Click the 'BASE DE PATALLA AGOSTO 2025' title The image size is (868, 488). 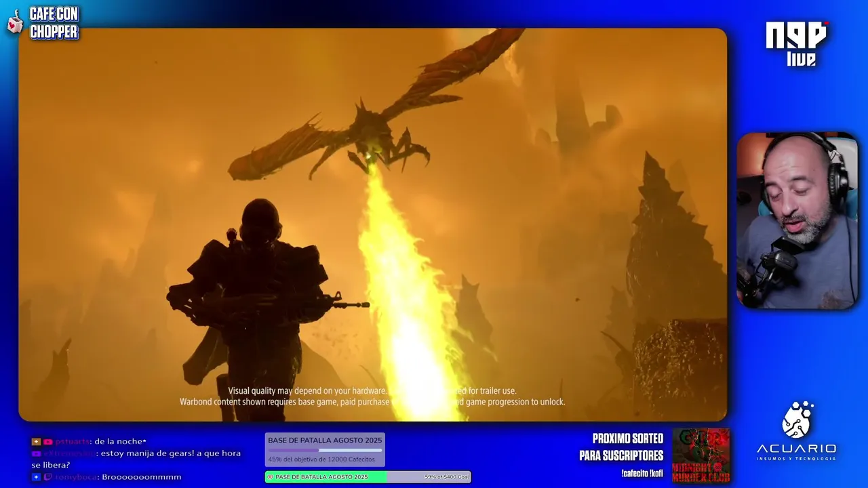[x=325, y=441]
